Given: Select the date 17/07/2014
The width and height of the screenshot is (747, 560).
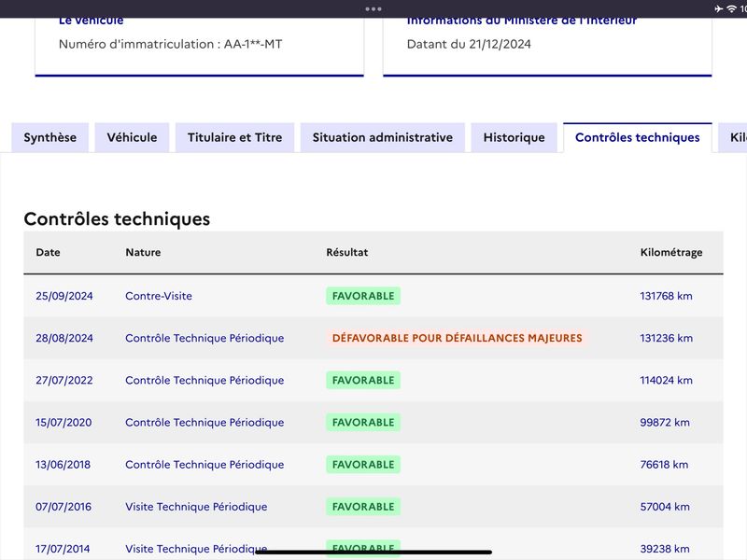Looking at the screenshot, I should point(63,549).
